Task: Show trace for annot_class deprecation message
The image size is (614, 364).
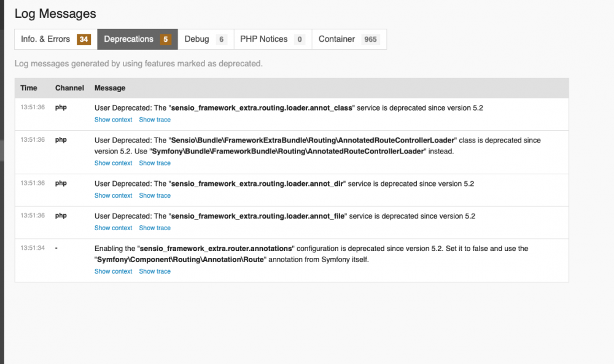Action: point(154,119)
